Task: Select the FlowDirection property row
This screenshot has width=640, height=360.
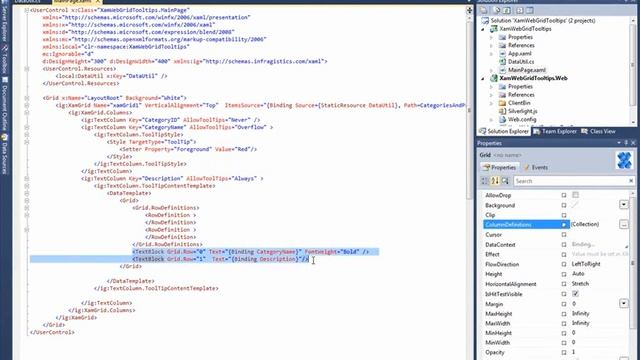Action: point(555,264)
